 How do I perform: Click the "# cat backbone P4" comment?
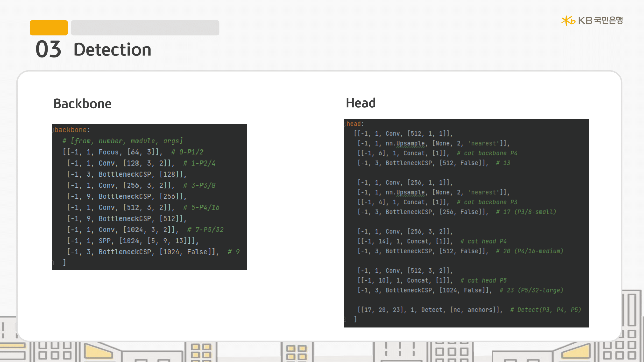(x=487, y=153)
